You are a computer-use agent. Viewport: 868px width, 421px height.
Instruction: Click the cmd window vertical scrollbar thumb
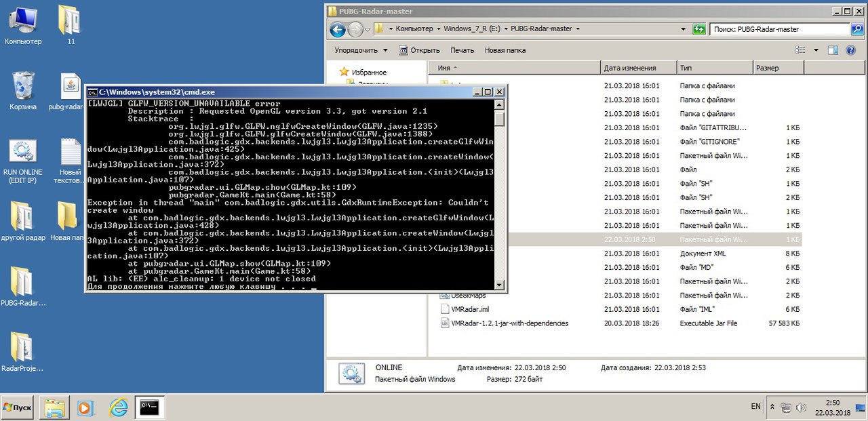(x=500, y=119)
